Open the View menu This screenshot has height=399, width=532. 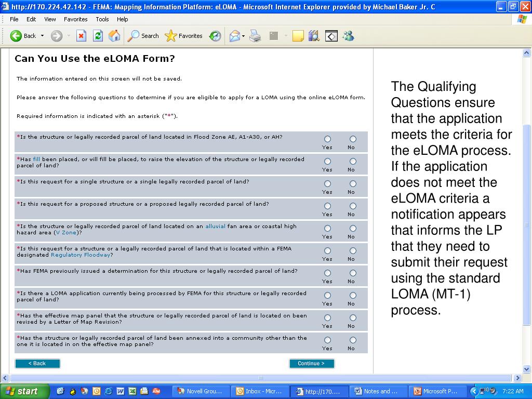[x=50, y=19]
